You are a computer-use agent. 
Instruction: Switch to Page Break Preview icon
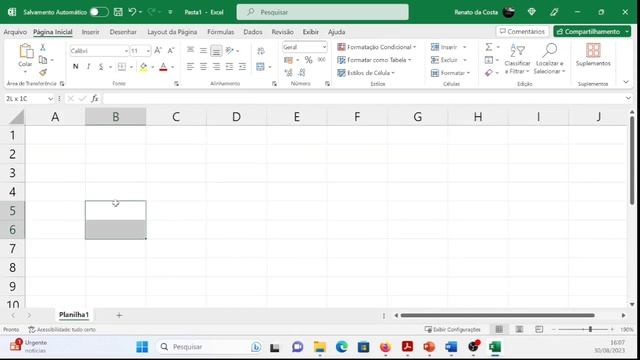pos(539,329)
